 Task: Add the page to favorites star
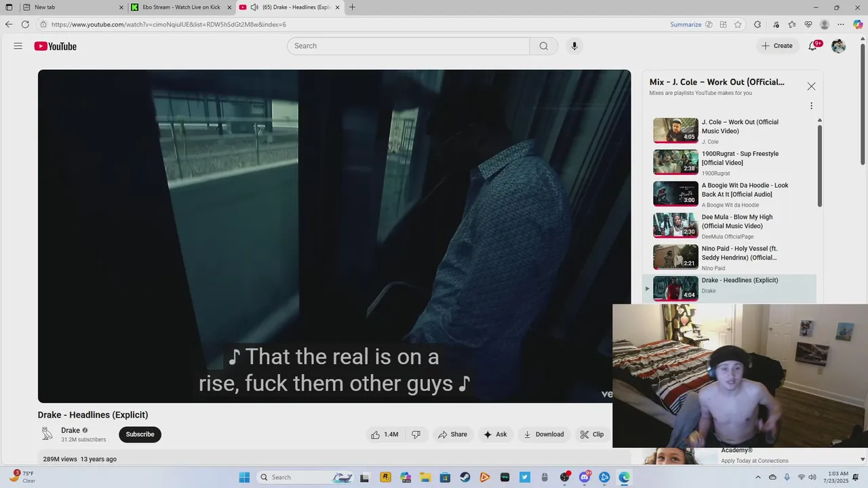[738, 24]
